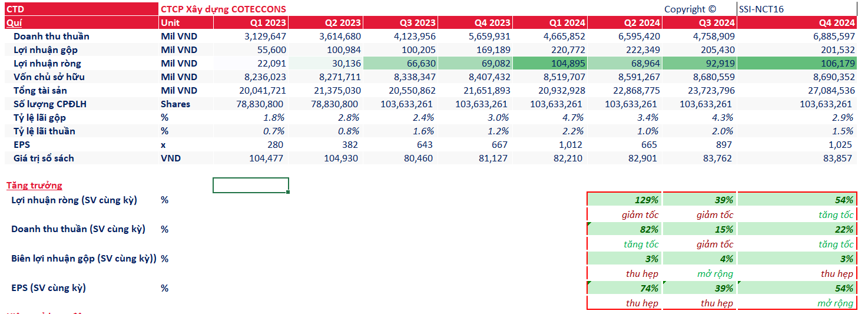Click 'Lợi nhuận ròng (SV cùng kỳ)' label

(x=74, y=200)
